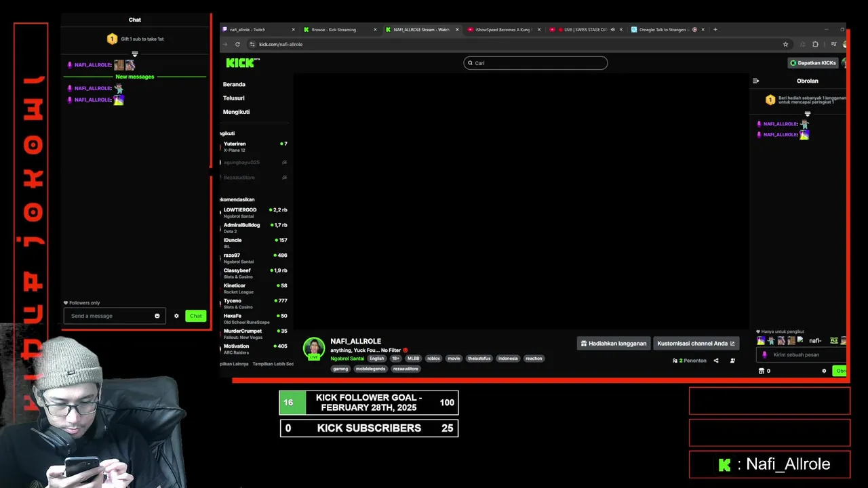Click the Hadiahkan langganan button

click(x=614, y=344)
